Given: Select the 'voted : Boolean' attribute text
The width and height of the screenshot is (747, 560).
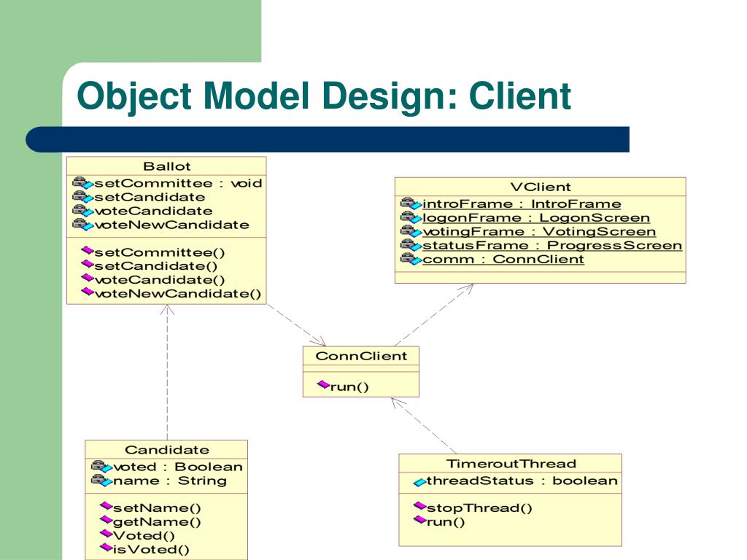Looking at the screenshot, I should 178,467.
